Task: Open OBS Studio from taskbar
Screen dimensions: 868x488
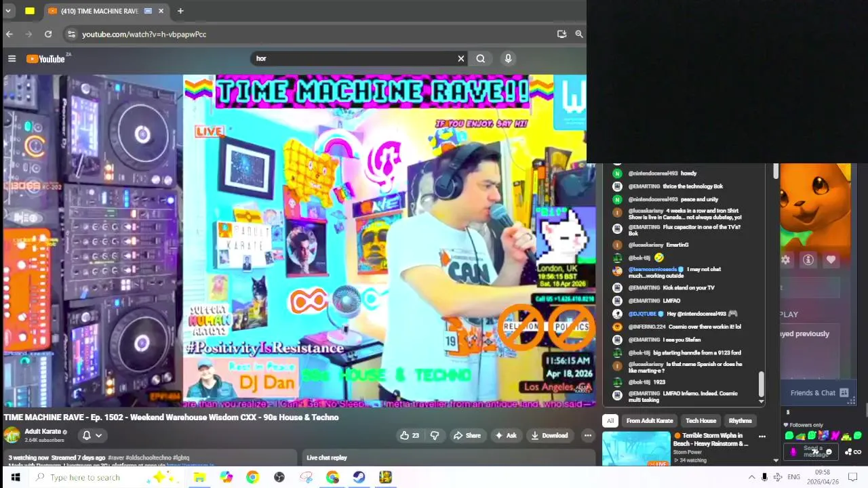Action: point(279,477)
